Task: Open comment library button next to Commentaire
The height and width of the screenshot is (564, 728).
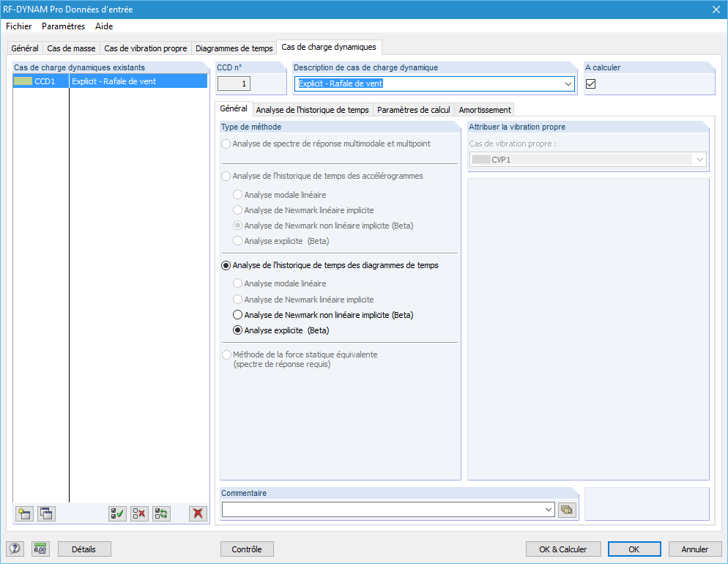Action: pyautogui.click(x=567, y=510)
